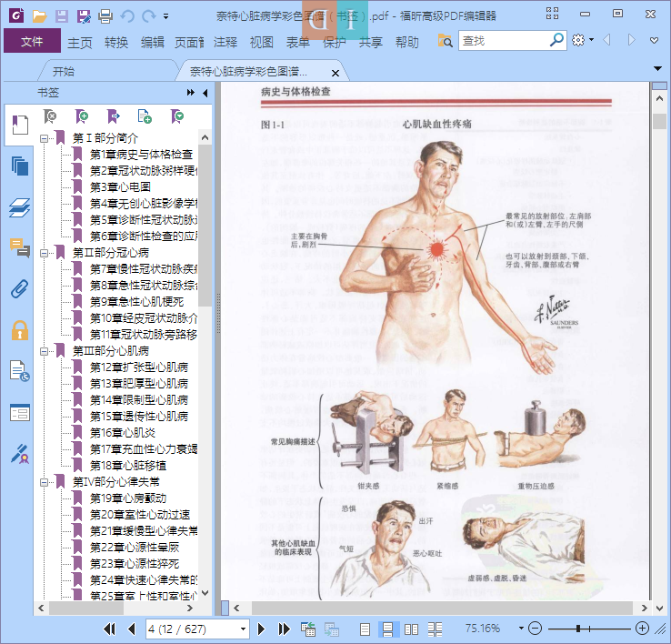This screenshot has height=644, width=671.
Task: Go to next search result arrow
Action: tap(631, 40)
